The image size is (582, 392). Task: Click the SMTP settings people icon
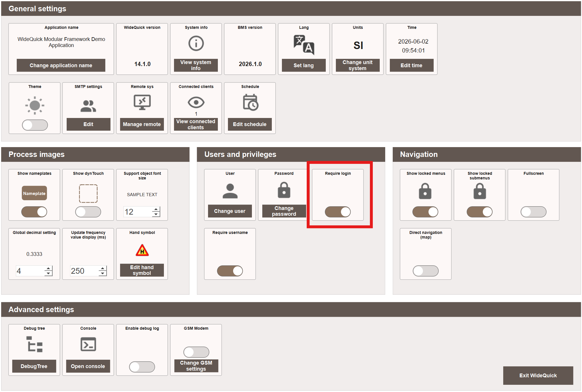(88, 106)
